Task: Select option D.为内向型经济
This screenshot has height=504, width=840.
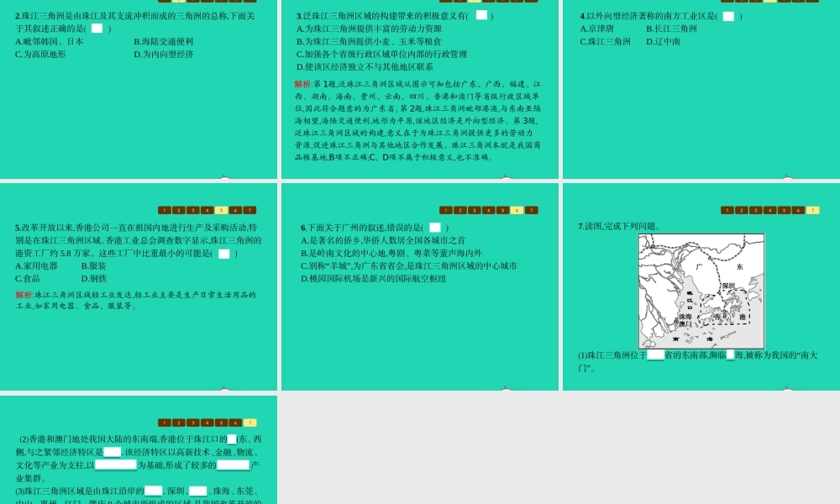Action: 164,55
